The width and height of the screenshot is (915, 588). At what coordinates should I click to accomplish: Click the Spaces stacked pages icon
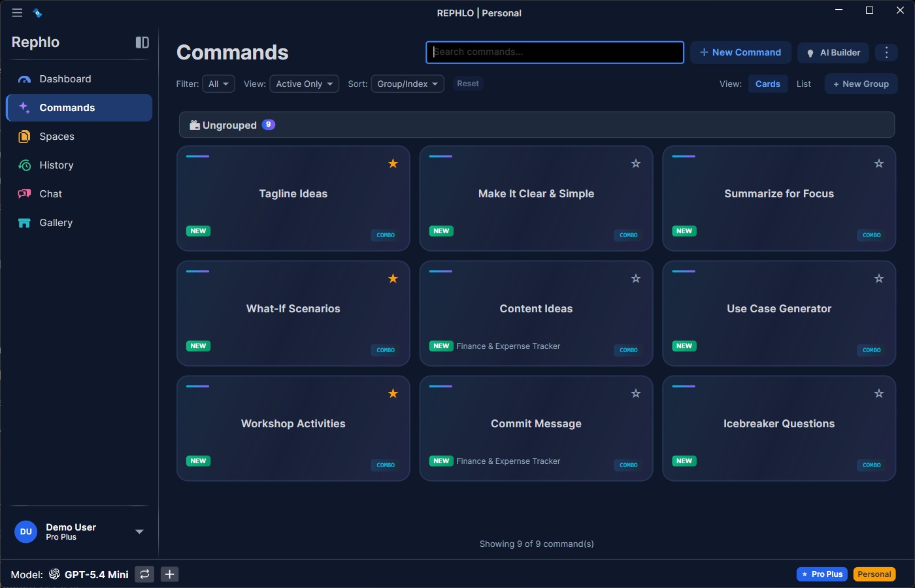24,137
